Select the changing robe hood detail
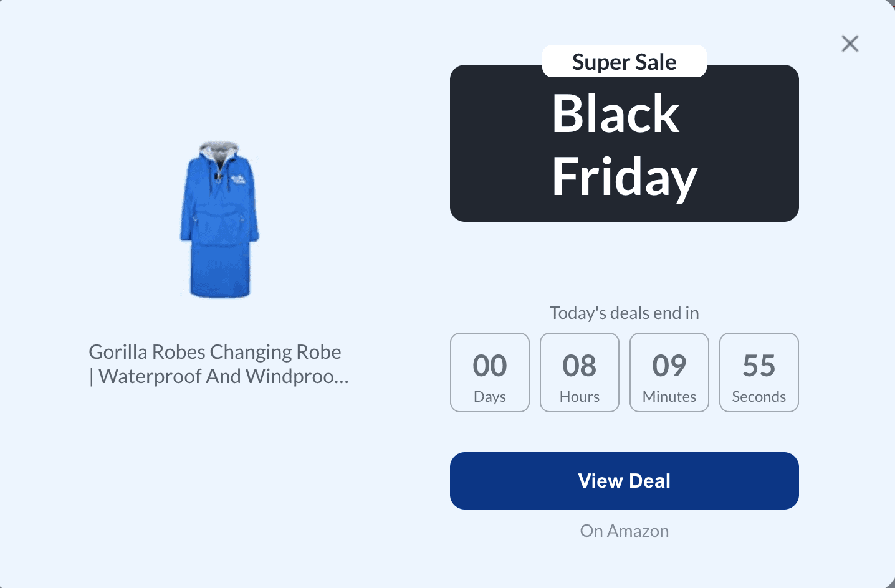895x588 pixels. click(x=219, y=149)
